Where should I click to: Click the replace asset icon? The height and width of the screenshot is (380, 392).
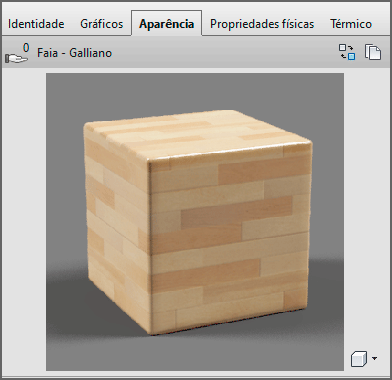[347, 52]
